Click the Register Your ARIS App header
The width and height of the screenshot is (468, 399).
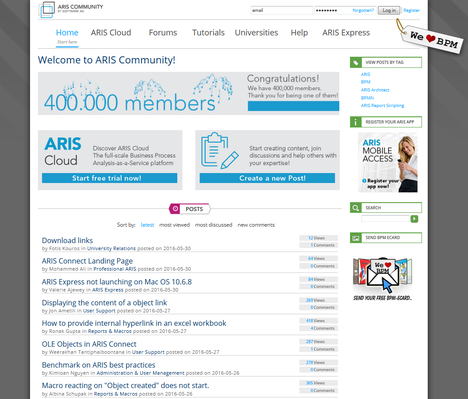pos(386,122)
